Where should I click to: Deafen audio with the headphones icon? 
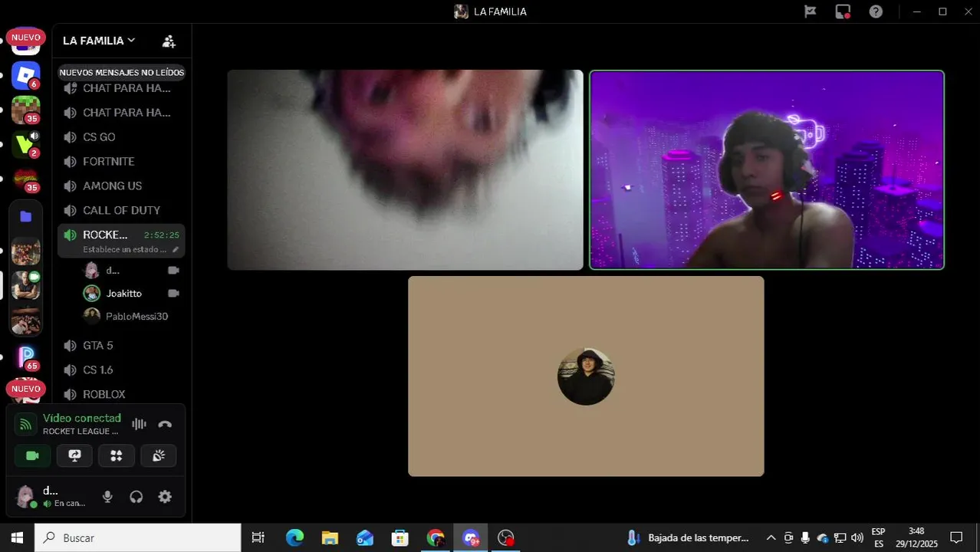136,497
